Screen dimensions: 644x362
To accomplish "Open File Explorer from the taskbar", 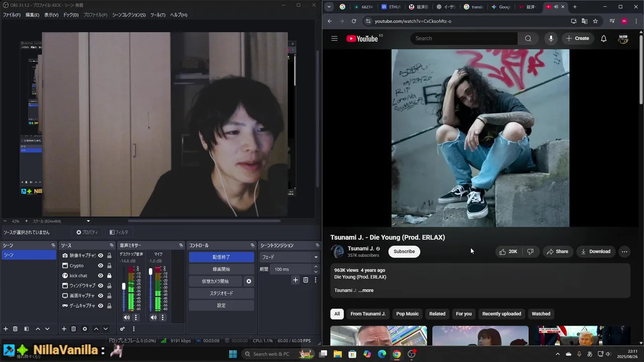I will (x=338, y=354).
